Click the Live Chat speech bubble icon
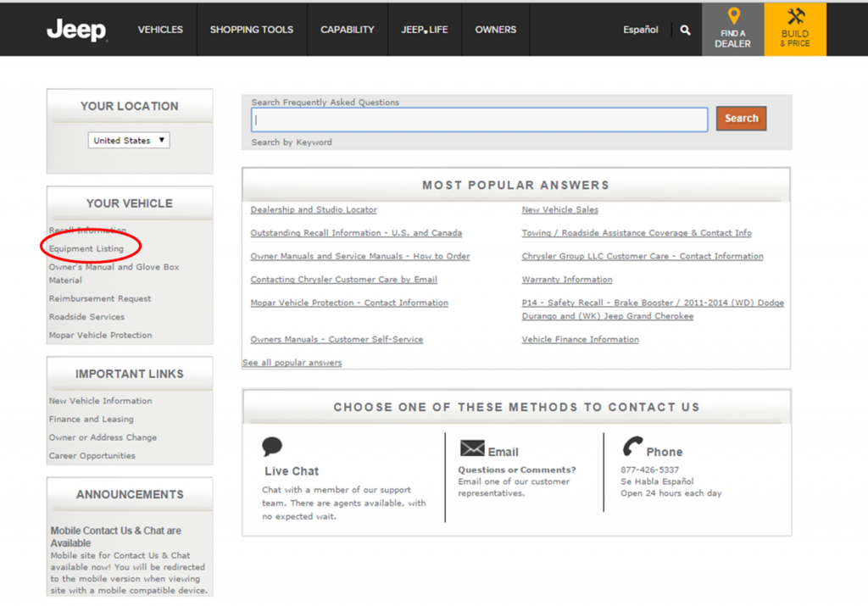868x606 pixels. tap(272, 446)
